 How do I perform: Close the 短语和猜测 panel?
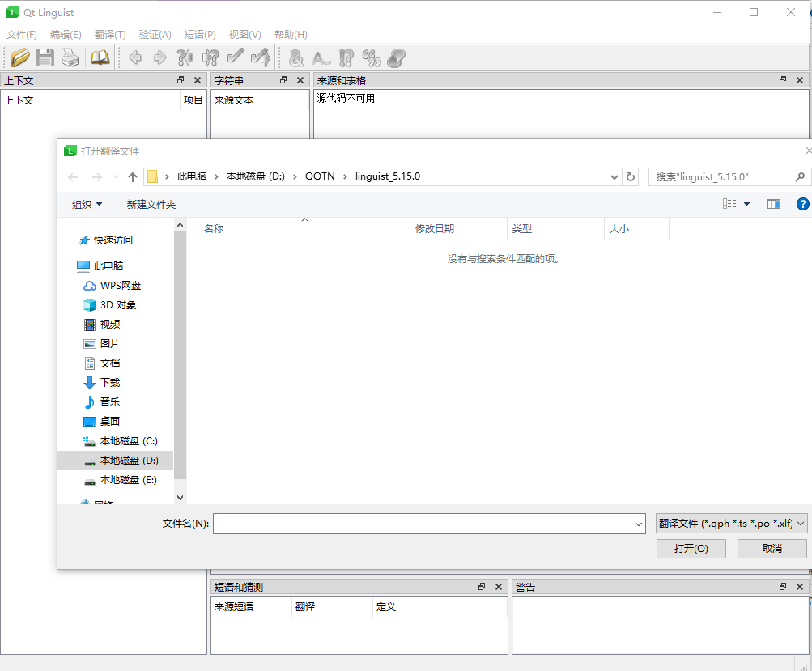pos(498,587)
